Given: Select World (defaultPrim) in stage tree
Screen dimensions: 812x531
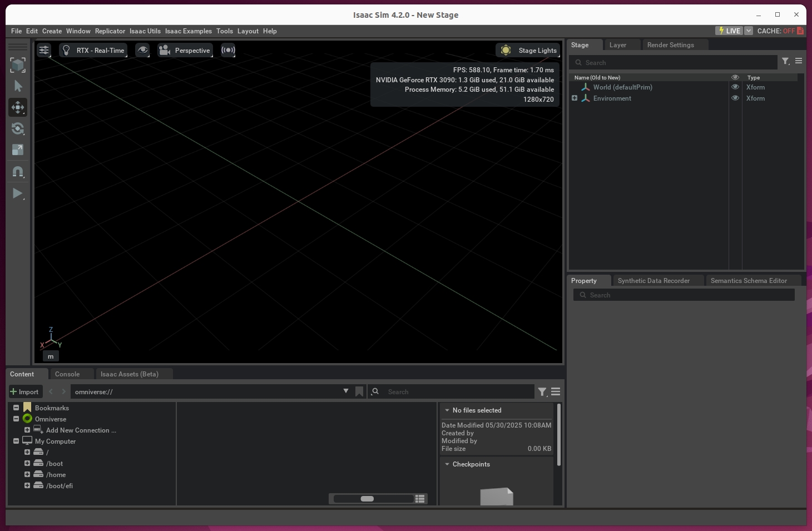Looking at the screenshot, I should click(x=622, y=87).
